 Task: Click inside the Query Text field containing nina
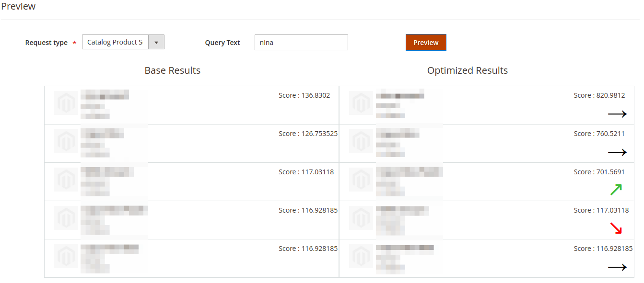(301, 42)
